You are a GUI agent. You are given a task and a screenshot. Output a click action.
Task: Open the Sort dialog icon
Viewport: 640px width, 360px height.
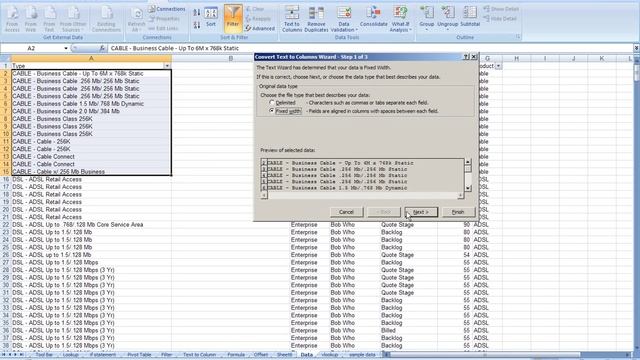[211, 17]
